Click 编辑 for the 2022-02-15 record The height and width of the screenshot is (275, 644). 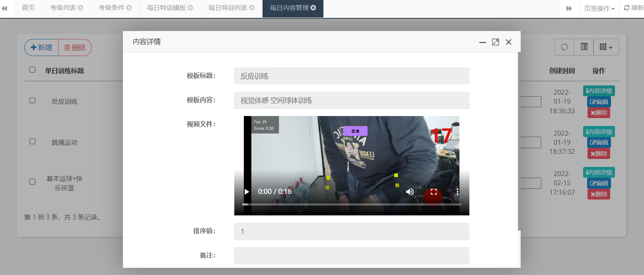pyautogui.click(x=599, y=183)
